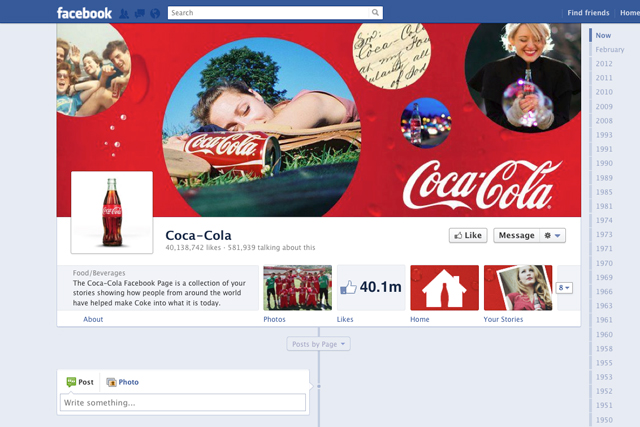The width and height of the screenshot is (640, 427).
Task: Jump to 1991 on timeline
Action: pyautogui.click(x=604, y=149)
